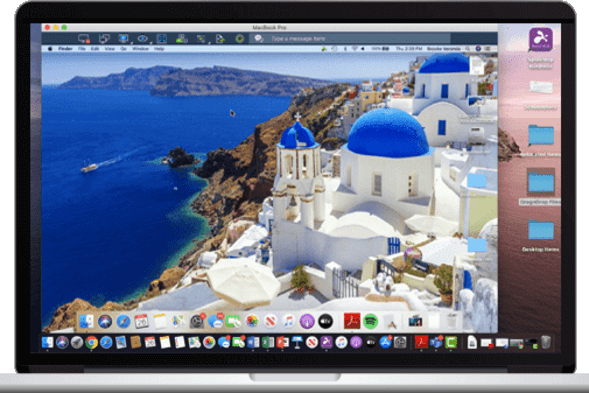Open News in the remote Mac's dock

pyautogui.click(x=270, y=321)
